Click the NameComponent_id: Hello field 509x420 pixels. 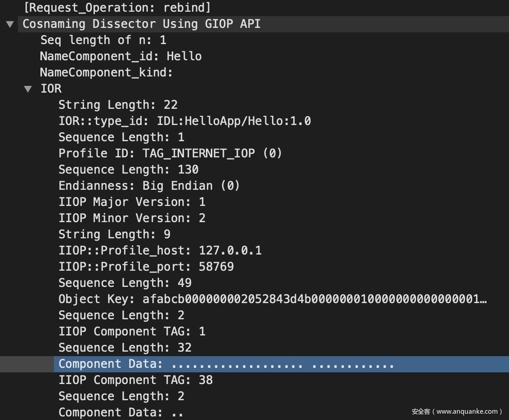click(121, 56)
